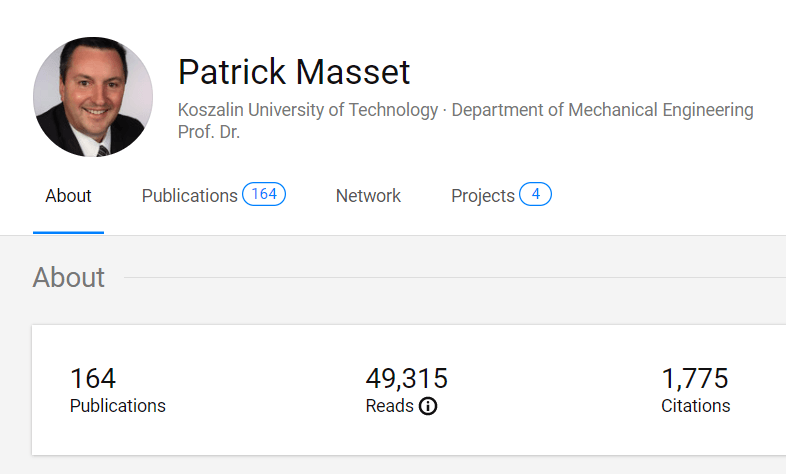Click the Prof. Dr. title text
Screen dimensions: 786x474
pos(209,132)
